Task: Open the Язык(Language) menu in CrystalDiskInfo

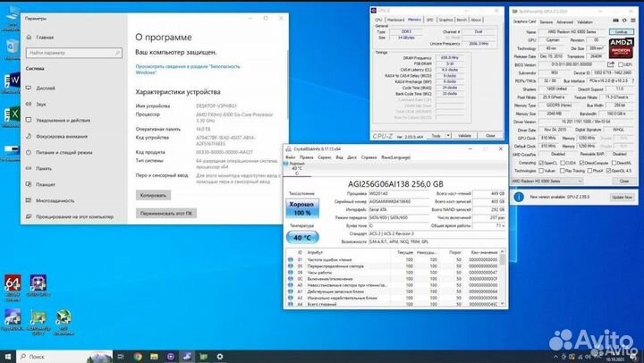Action: coord(395,157)
